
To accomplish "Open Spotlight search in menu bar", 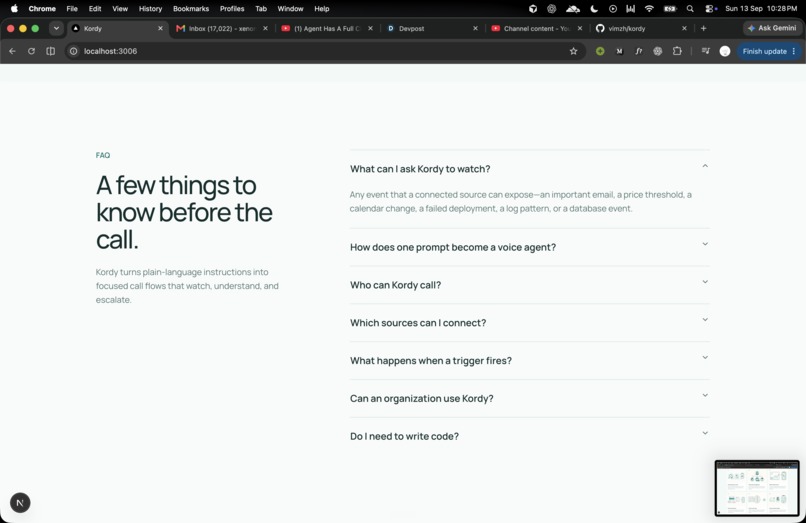I will click(x=690, y=9).
